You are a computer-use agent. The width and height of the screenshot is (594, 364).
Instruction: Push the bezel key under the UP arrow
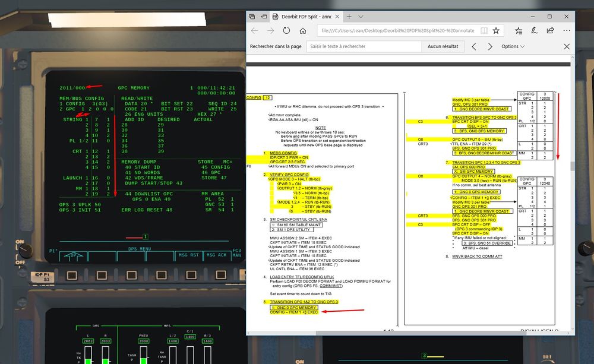[72, 275]
